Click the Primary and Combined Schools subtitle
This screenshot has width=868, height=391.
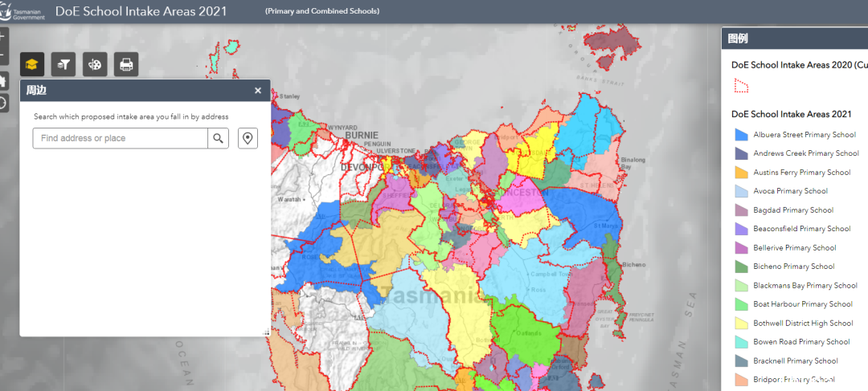(322, 11)
